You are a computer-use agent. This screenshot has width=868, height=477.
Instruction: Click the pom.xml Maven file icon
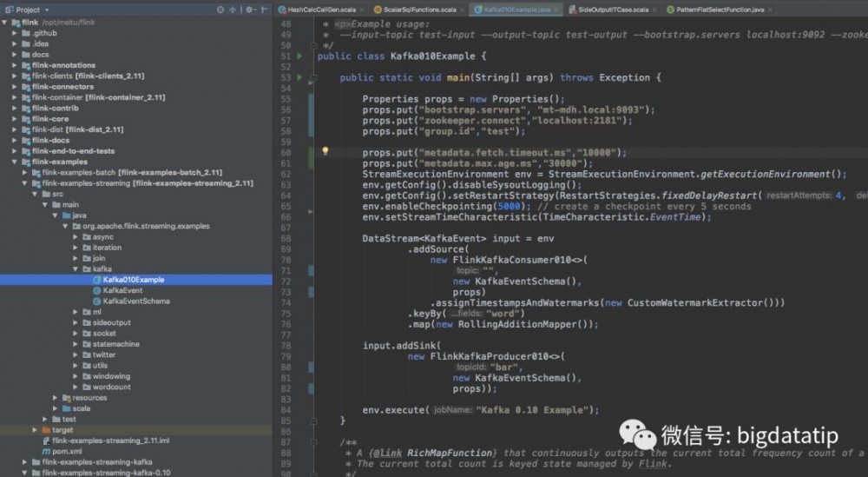pos(47,452)
